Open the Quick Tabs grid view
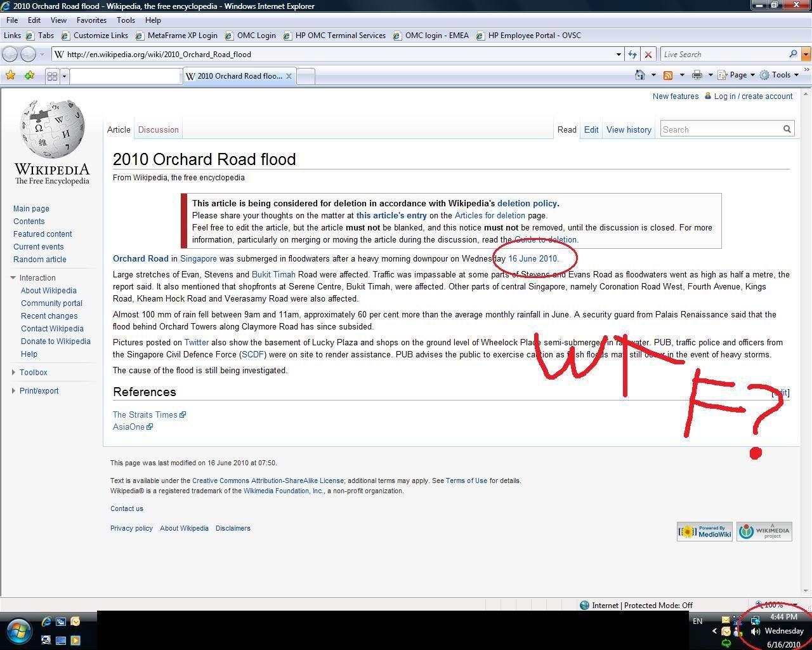This screenshot has width=812, height=650. point(52,76)
